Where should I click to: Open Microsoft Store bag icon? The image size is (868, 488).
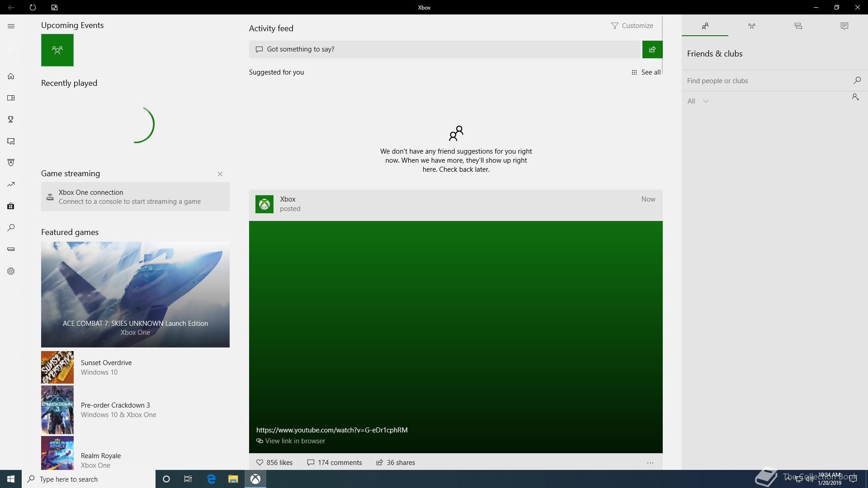coord(11,206)
